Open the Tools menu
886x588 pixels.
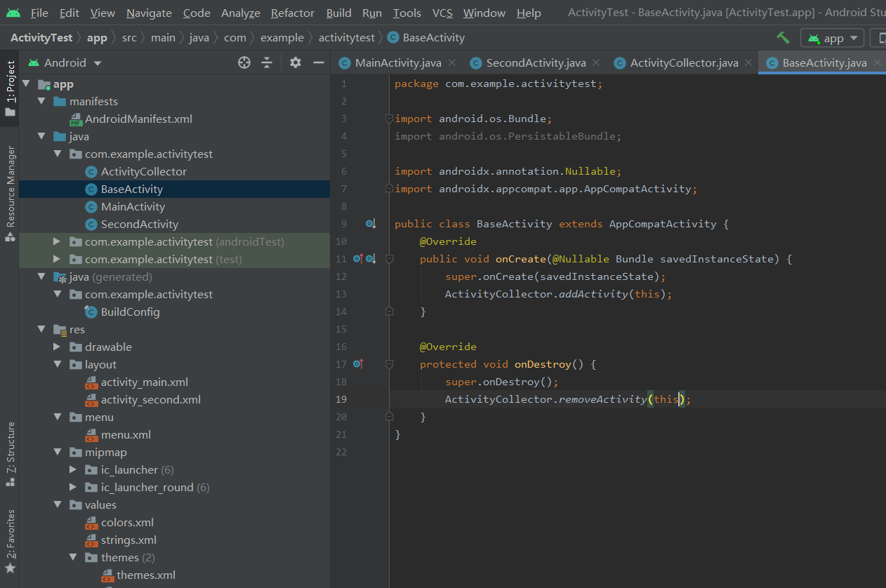[x=407, y=13]
